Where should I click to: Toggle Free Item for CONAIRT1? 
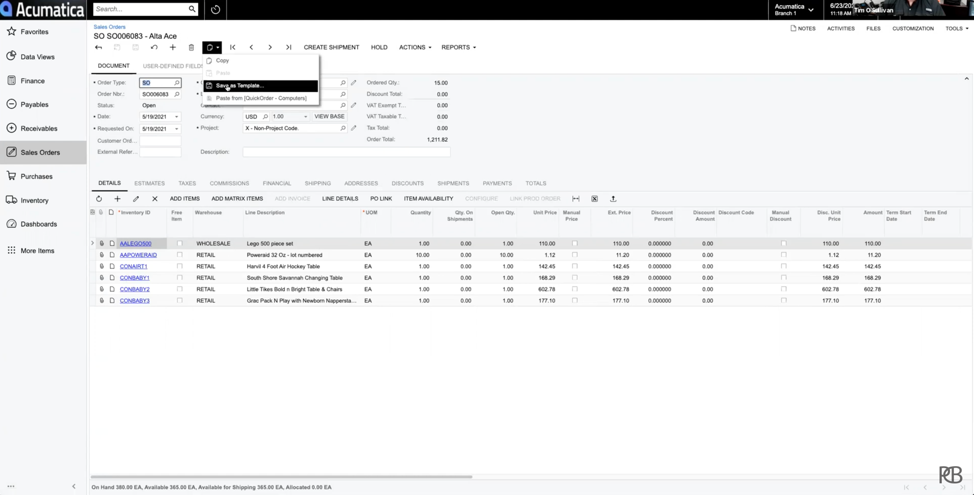tap(180, 266)
